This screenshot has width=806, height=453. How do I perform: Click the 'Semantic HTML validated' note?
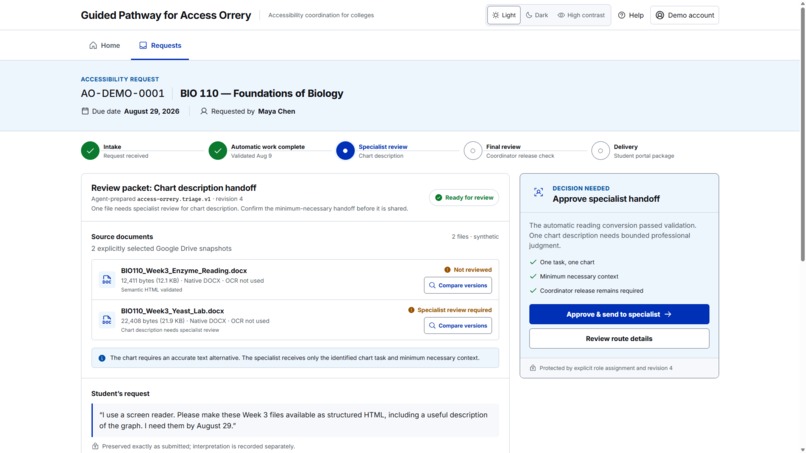coord(151,290)
